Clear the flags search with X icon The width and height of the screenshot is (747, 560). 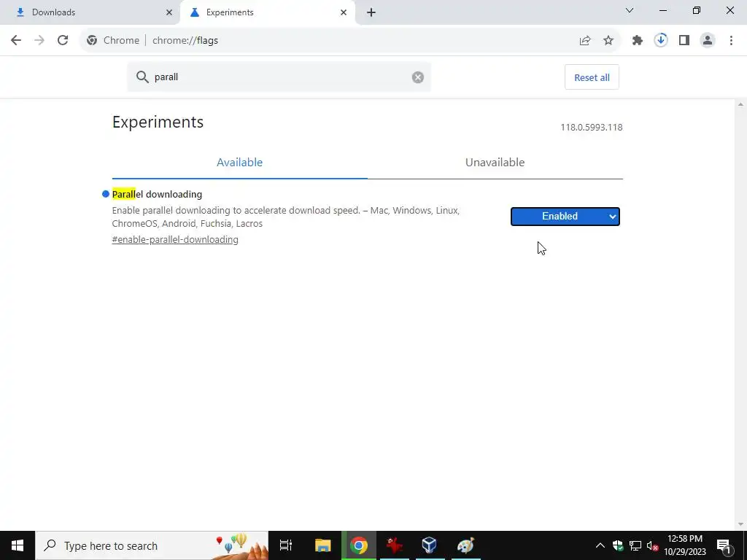(x=418, y=77)
